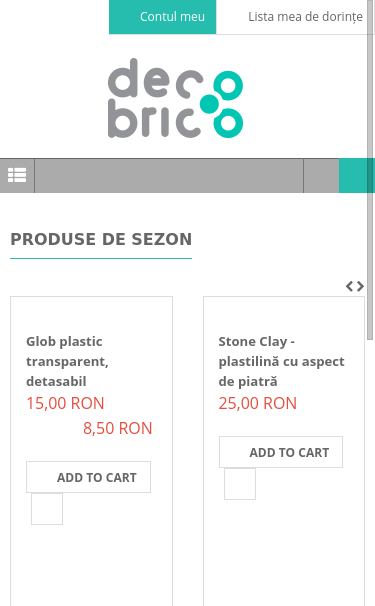The height and width of the screenshot is (606, 375).
Task: Add Glob plastic transparent to cart
Action: tap(89, 477)
